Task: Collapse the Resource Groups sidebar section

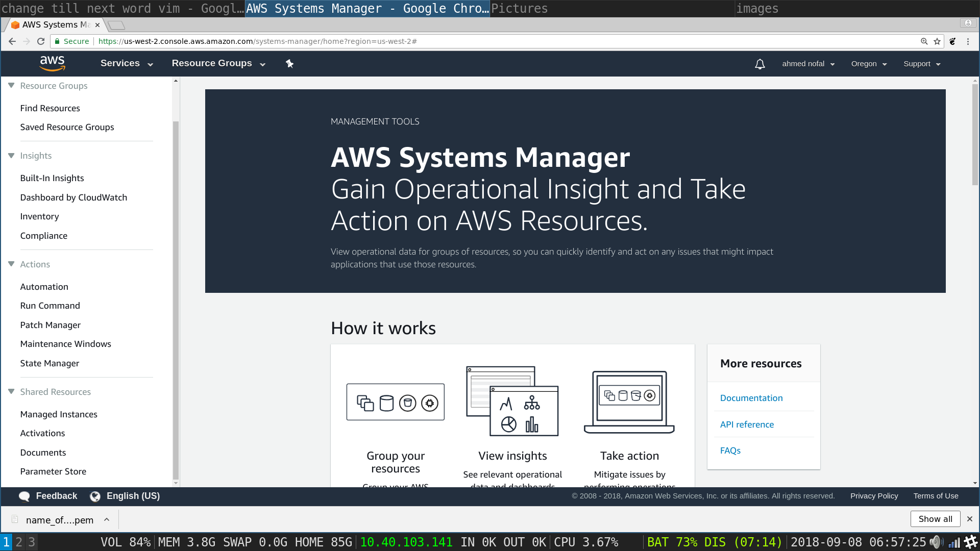Action: (x=11, y=86)
